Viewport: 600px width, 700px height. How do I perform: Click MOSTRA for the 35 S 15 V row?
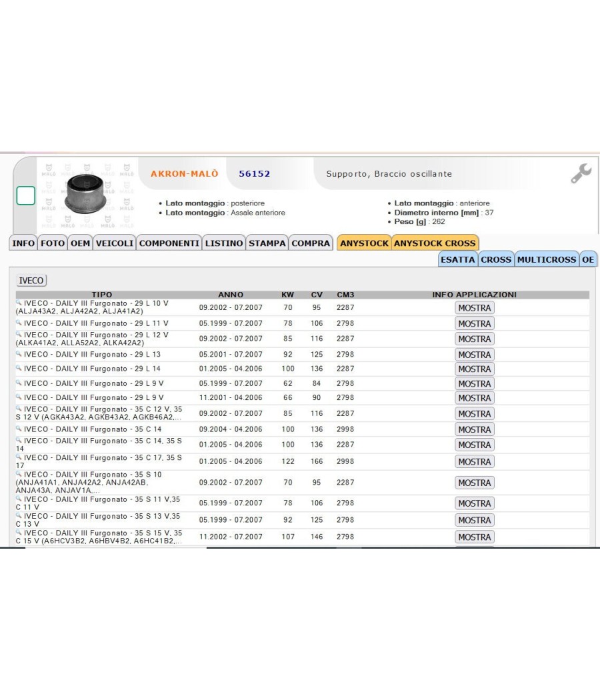pyautogui.click(x=475, y=537)
